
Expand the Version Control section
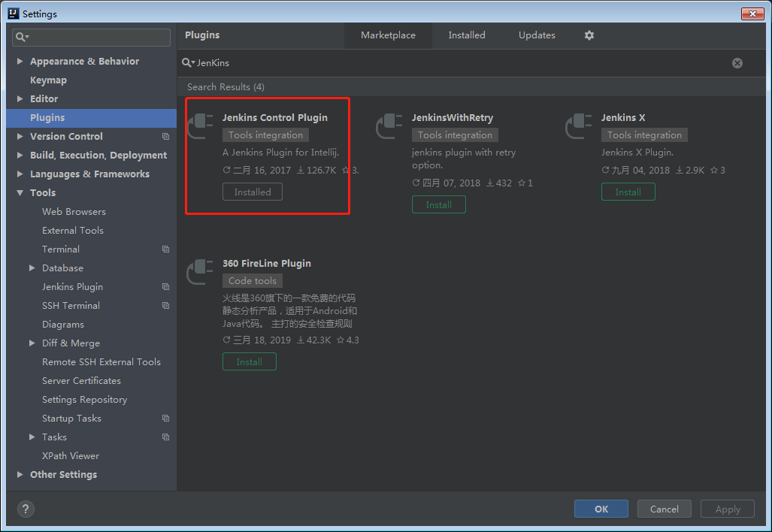pyautogui.click(x=20, y=136)
